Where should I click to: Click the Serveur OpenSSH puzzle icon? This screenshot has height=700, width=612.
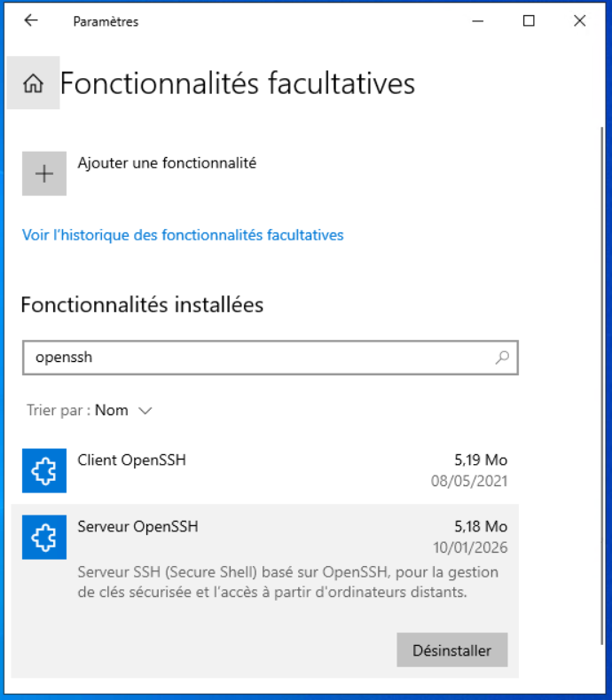point(44,537)
